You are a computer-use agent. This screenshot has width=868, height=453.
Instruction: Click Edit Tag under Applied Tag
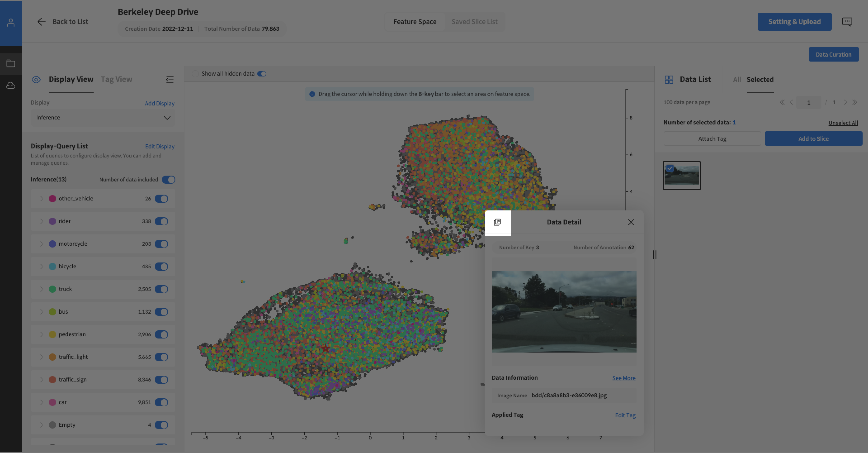click(625, 415)
